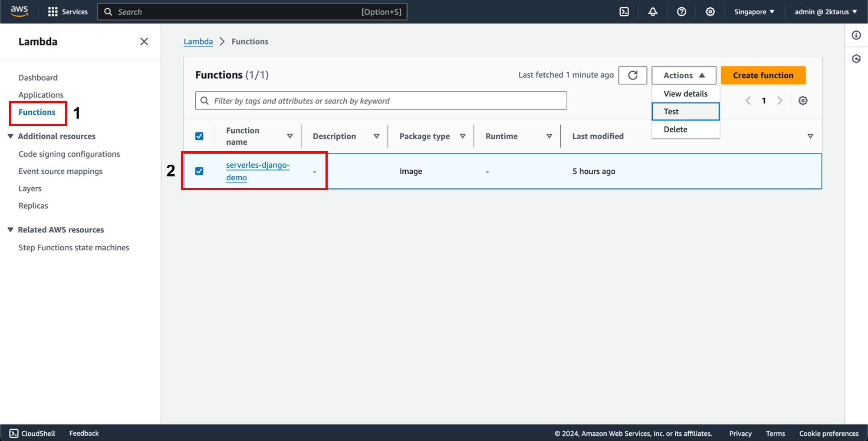
Task: Open the table preferences gear icon
Action: click(x=803, y=101)
